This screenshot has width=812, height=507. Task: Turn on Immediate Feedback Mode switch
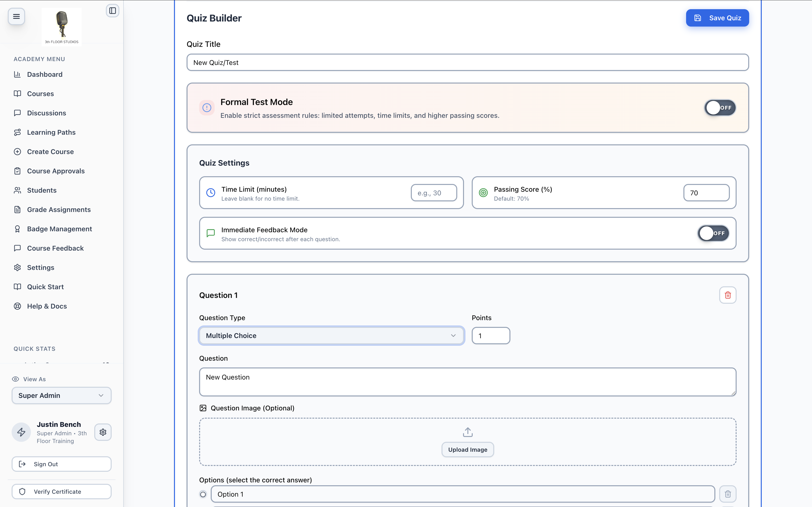pos(713,233)
